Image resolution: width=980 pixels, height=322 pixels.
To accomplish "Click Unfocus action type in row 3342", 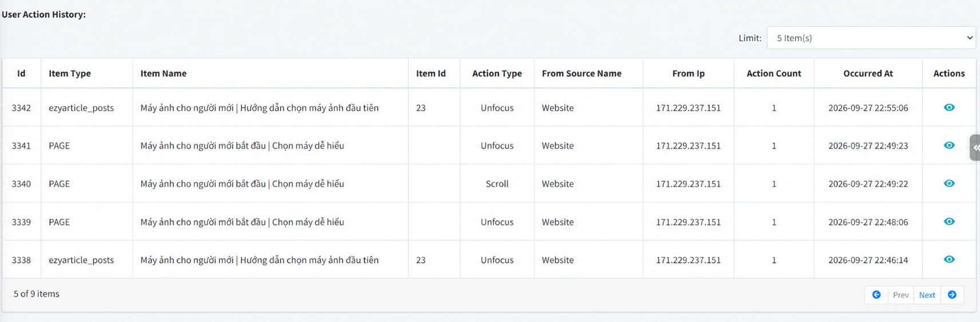I will pyautogui.click(x=497, y=108).
